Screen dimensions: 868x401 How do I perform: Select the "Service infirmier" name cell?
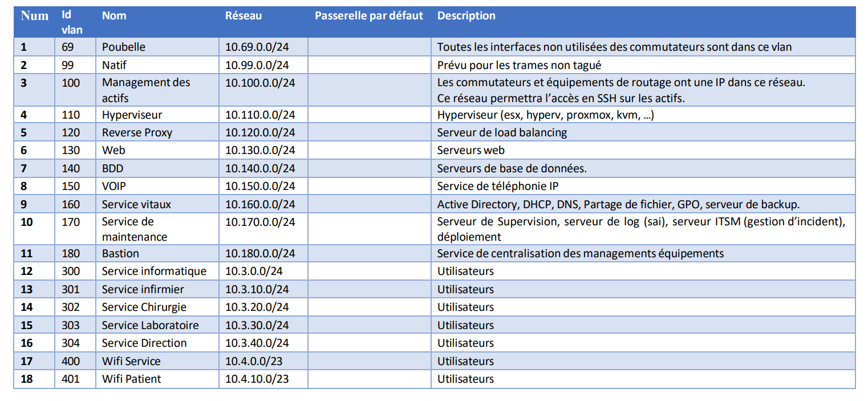tap(143, 289)
